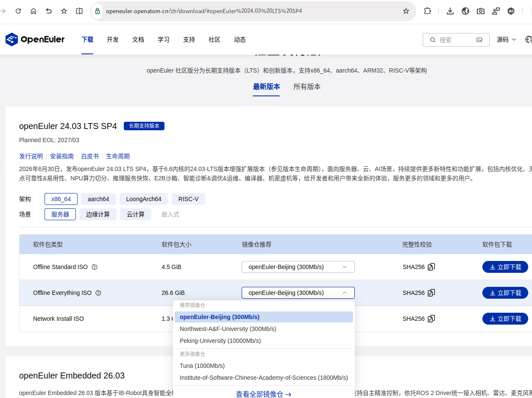This screenshot has height=398, width=532.
Task: Click the 查看全部镜像仓 link
Action: tap(264, 394)
